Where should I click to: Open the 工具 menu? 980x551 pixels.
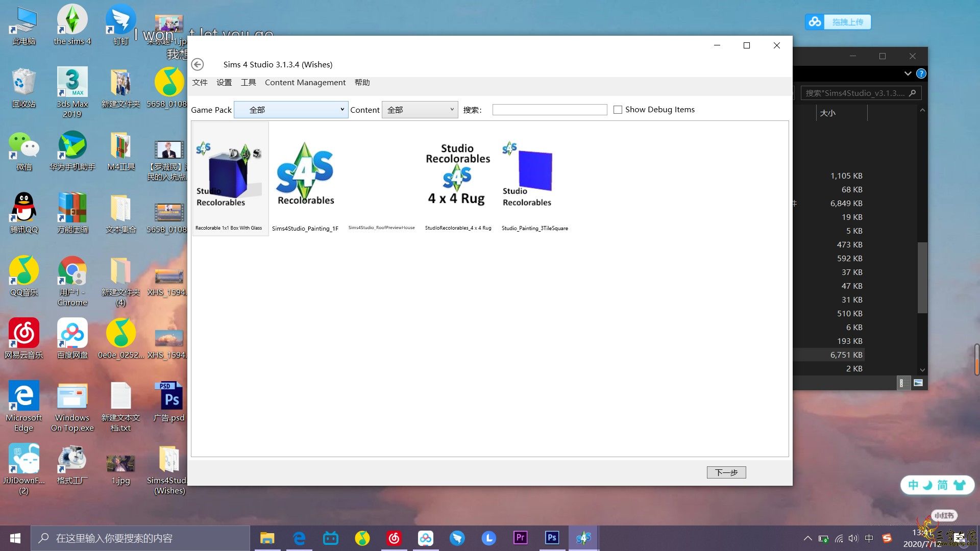click(x=249, y=83)
